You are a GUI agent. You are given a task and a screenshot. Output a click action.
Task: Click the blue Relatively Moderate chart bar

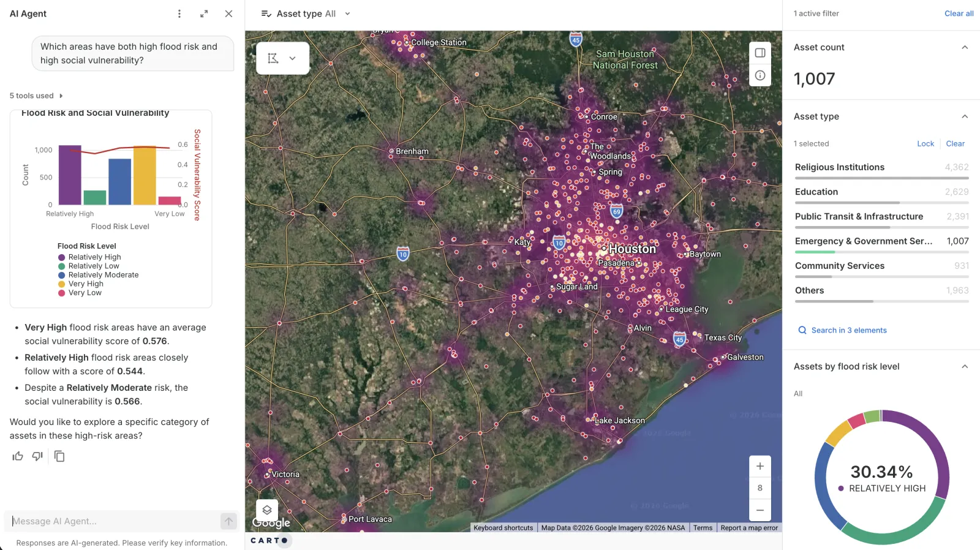click(119, 182)
